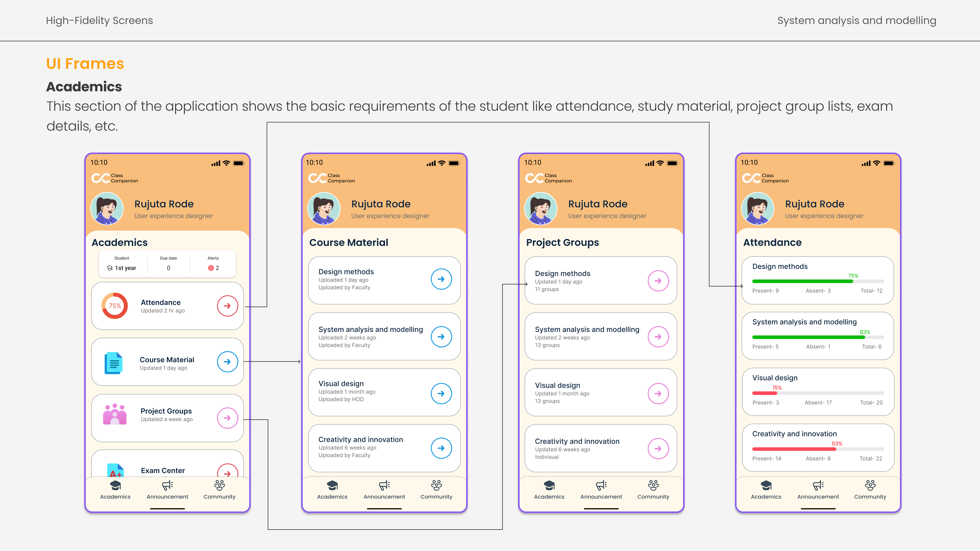Viewport: 980px width, 551px height.
Task: Open Attendance red arrow on Academics screen
Action: click(x=227, y=306)
